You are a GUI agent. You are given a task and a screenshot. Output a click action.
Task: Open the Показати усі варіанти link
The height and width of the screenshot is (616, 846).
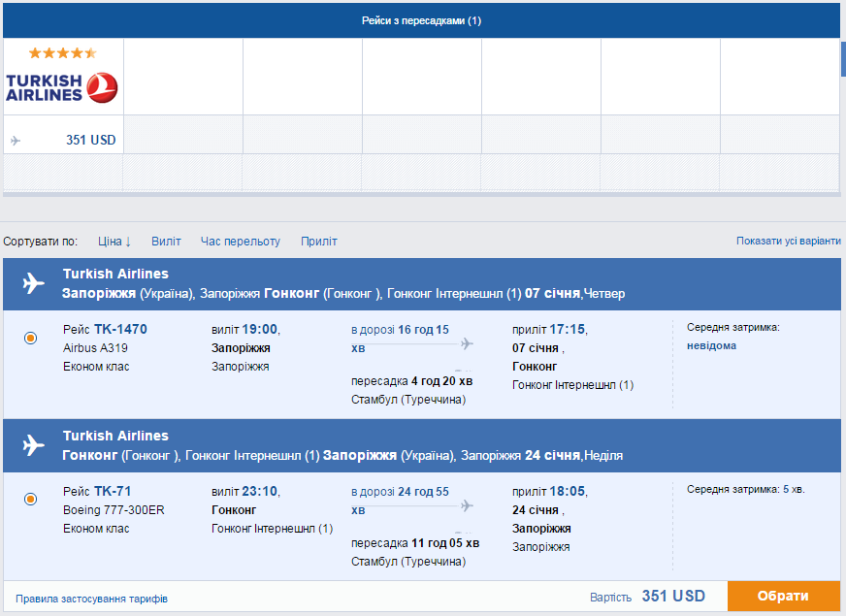tap(788, 242)
